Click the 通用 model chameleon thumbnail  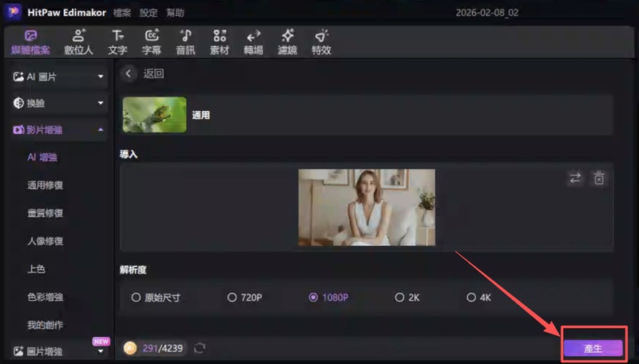154,114
